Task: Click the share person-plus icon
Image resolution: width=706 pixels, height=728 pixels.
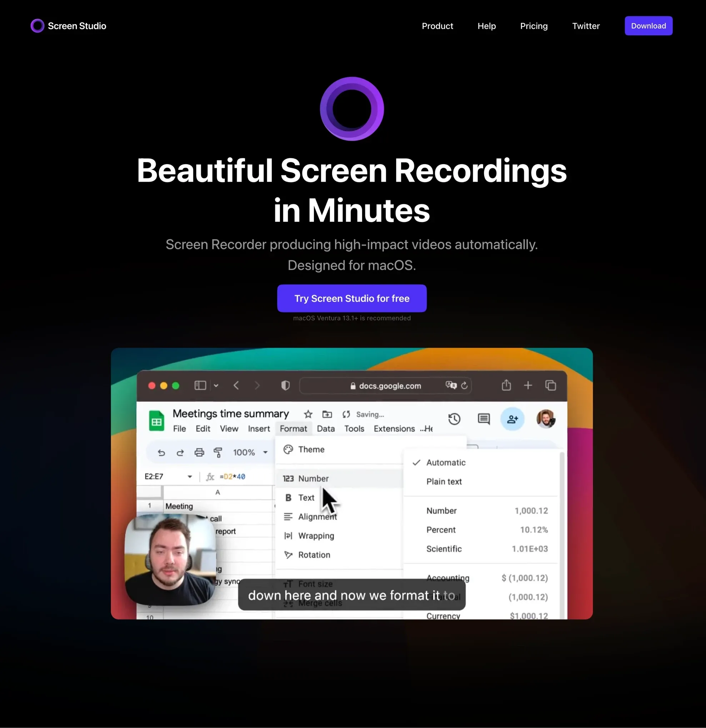Action: click(512, 419)
